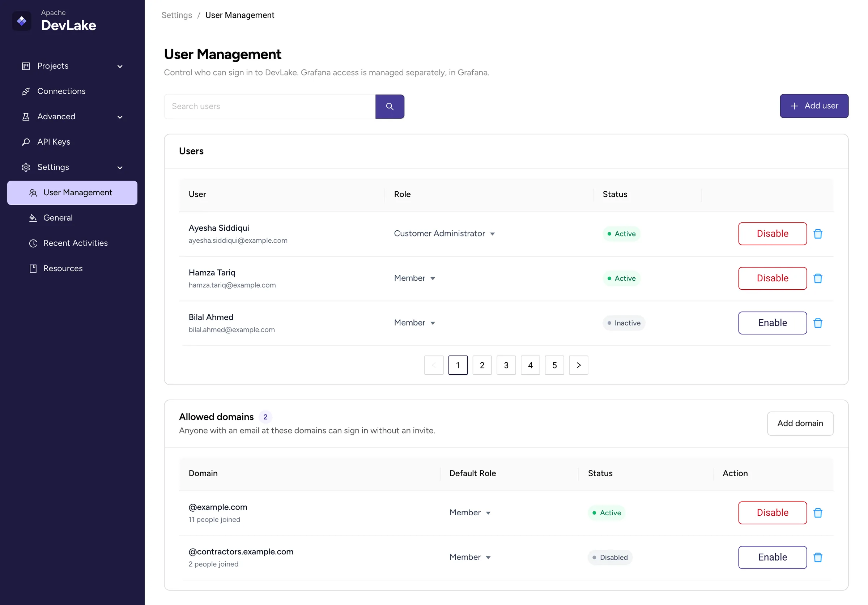The image size is (868, 605).
Task: Click the Active status badge for Hamza Tariq
Action: 621,278
